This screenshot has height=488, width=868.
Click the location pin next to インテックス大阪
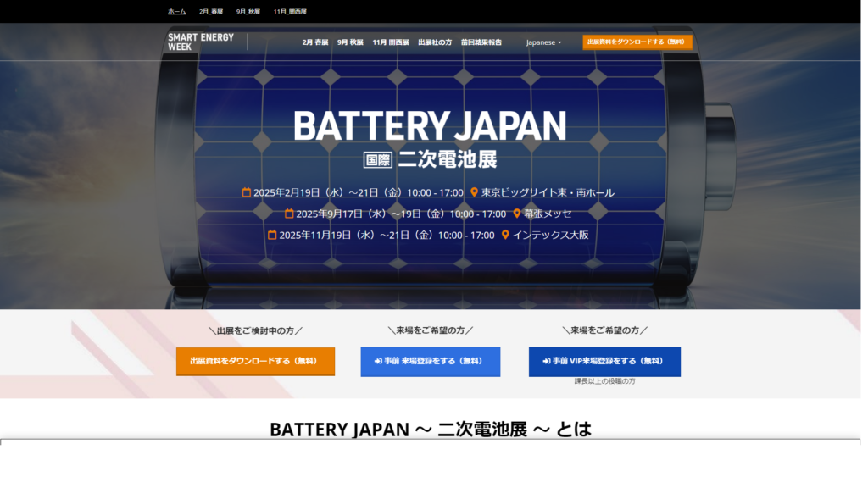click(505, 235)
